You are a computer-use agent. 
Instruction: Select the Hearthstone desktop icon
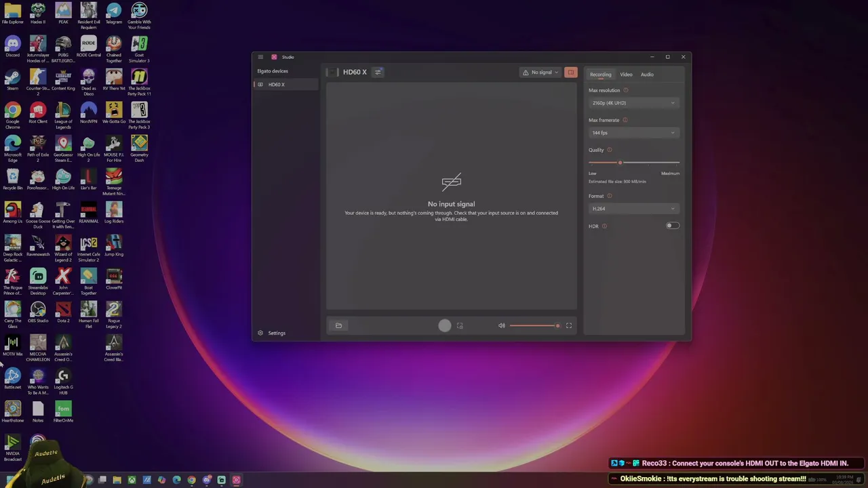click(12, 412)
